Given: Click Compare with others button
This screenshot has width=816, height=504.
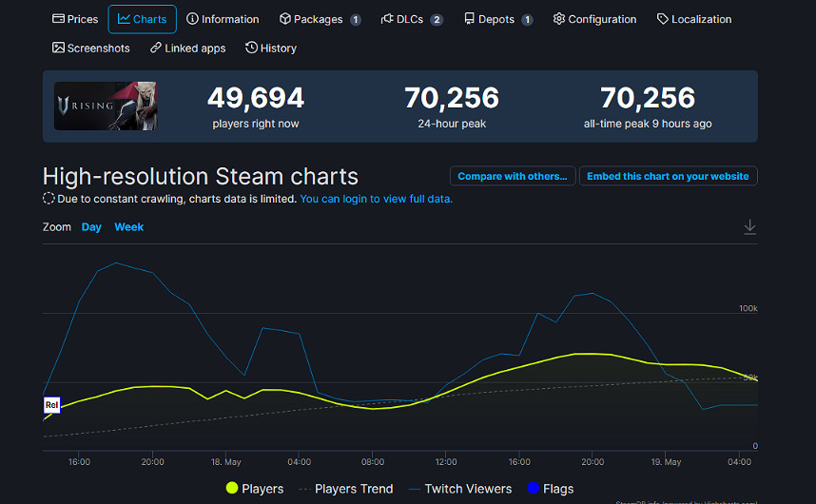Looking at the screenshot, I should 513,176.
